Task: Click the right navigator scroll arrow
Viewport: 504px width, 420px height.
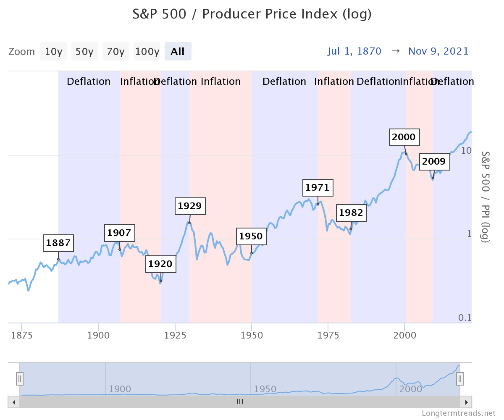Action: (466, 402)
